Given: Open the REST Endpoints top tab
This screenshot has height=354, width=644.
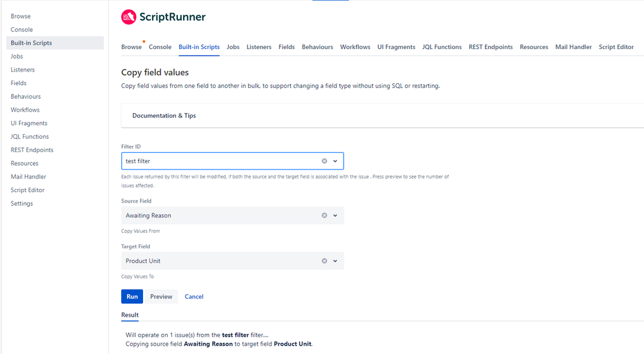Looking at the screenshot, I should 491,47.
